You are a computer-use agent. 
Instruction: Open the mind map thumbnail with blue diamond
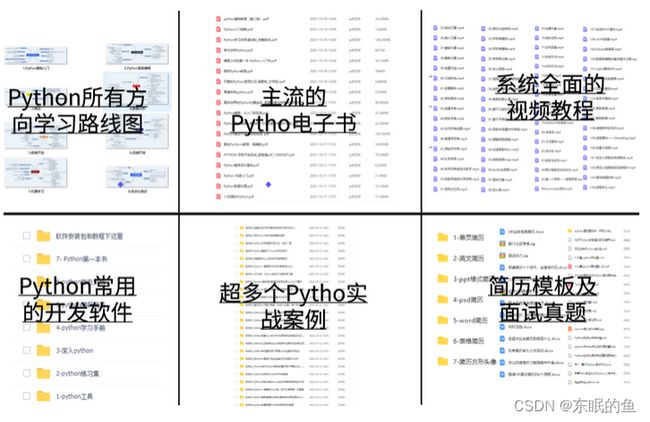point(137,177)
